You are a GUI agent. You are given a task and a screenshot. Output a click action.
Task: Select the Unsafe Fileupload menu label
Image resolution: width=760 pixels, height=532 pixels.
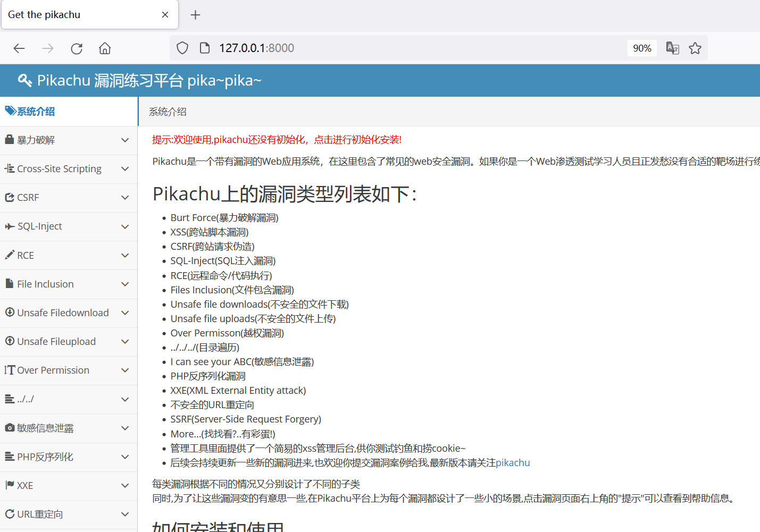(x=56, y=342)
